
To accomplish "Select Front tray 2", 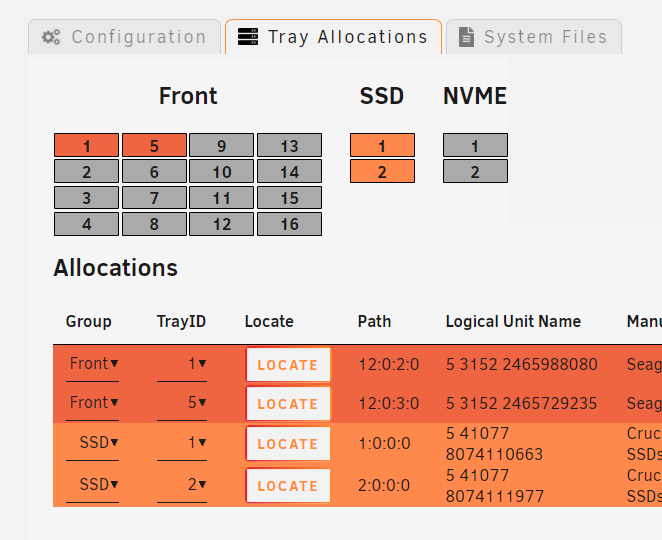I will (87, 171).
